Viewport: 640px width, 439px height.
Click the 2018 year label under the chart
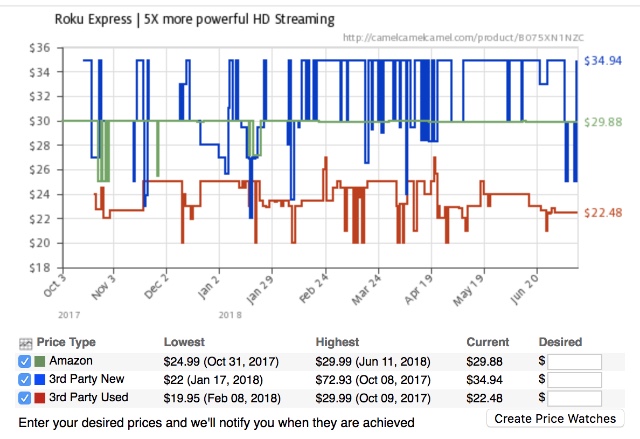tap(230, 315)
